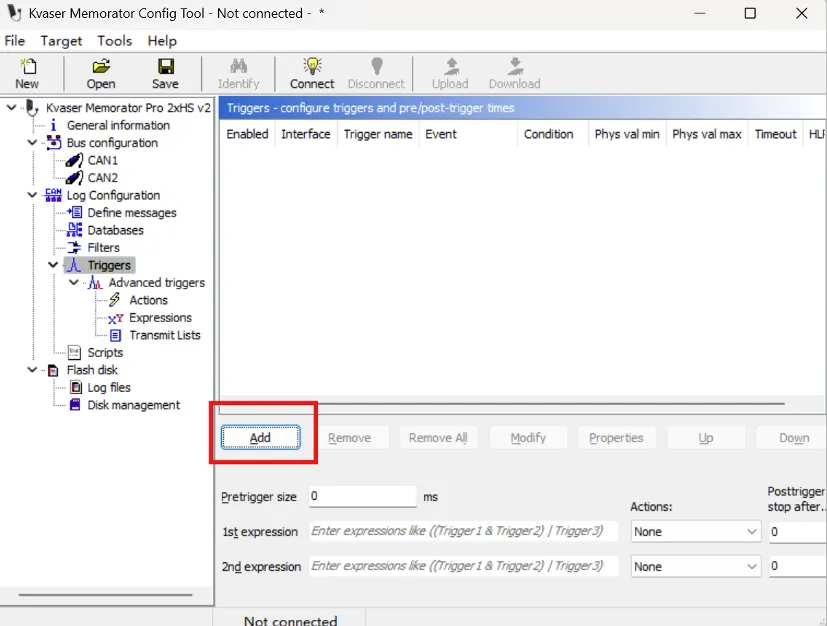Collapse the Log Configuration node

[32, 195]
